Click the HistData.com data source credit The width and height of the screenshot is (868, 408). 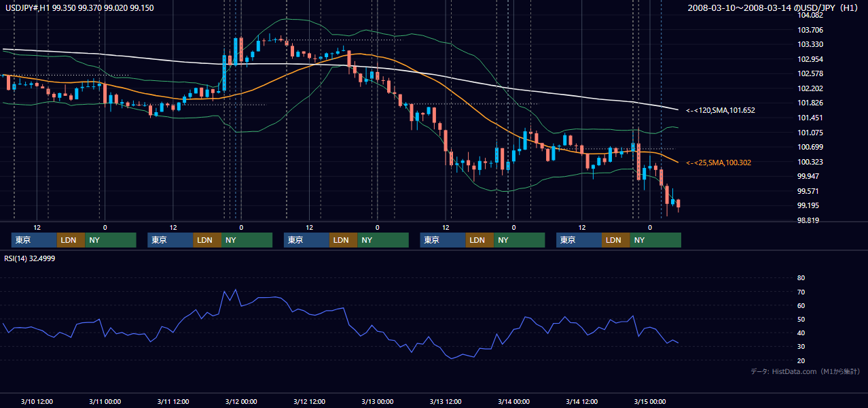(806, 371)
